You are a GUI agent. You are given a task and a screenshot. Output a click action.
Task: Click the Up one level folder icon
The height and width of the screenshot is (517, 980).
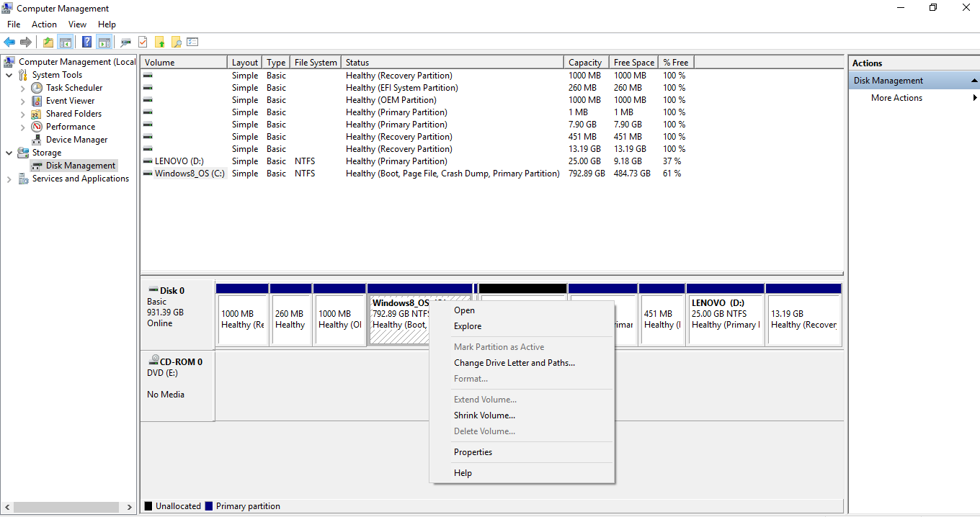(48, 42)
